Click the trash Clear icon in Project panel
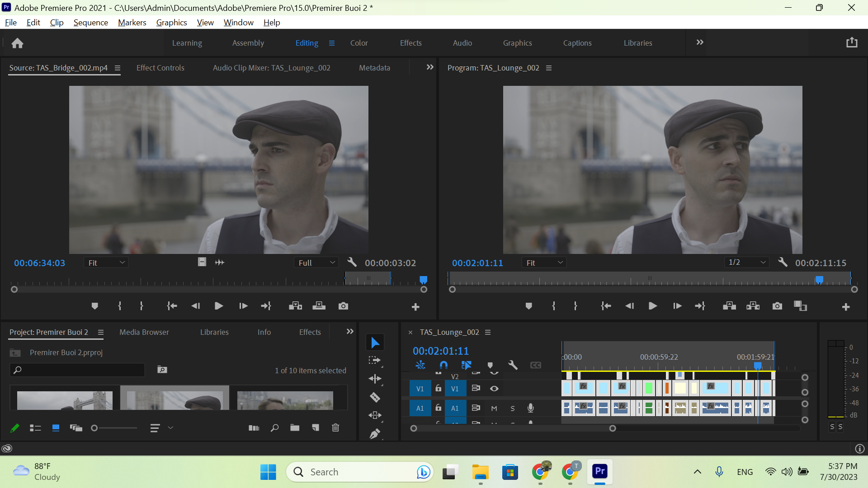Viewport: 868px width, 488px height. 335,428
